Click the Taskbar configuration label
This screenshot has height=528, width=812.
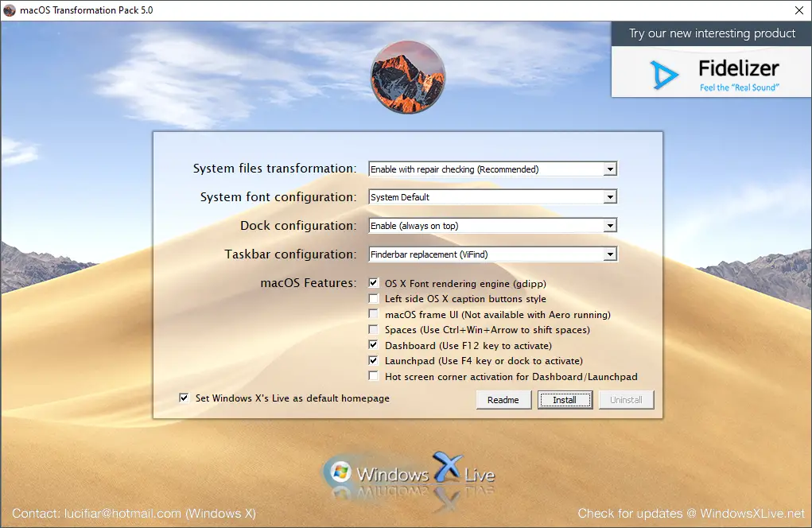(x=290, y=254)
